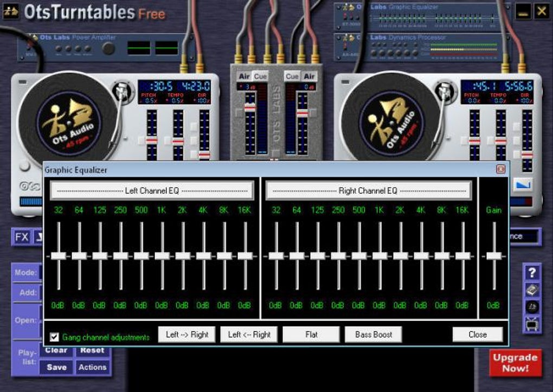Toggle Cue on right mixer channel

[292, 76]
